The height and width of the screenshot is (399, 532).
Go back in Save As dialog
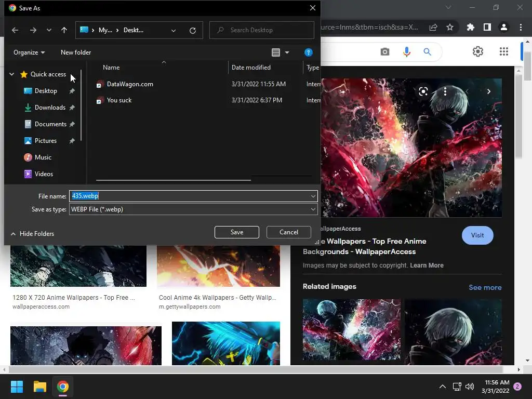[15, 30]
